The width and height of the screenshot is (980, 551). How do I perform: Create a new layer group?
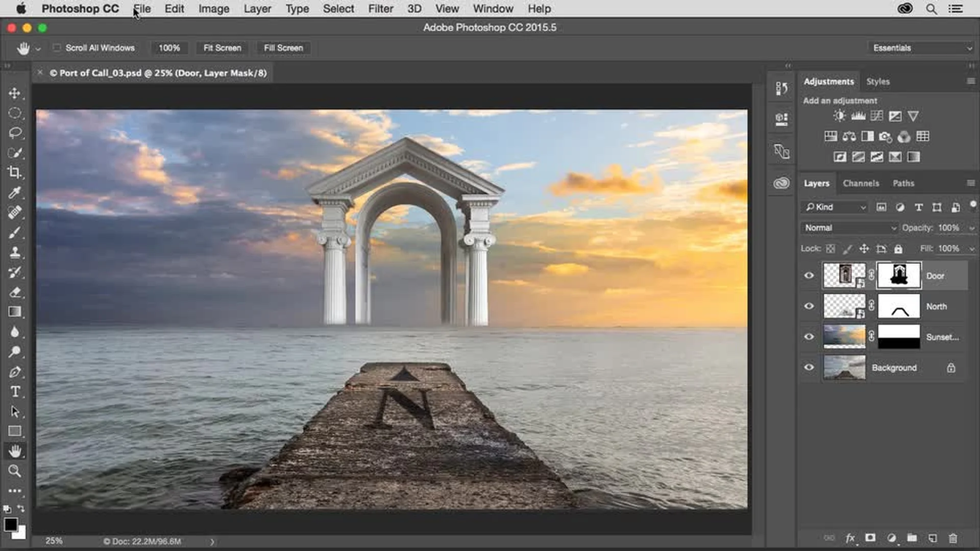coord(912,538)
